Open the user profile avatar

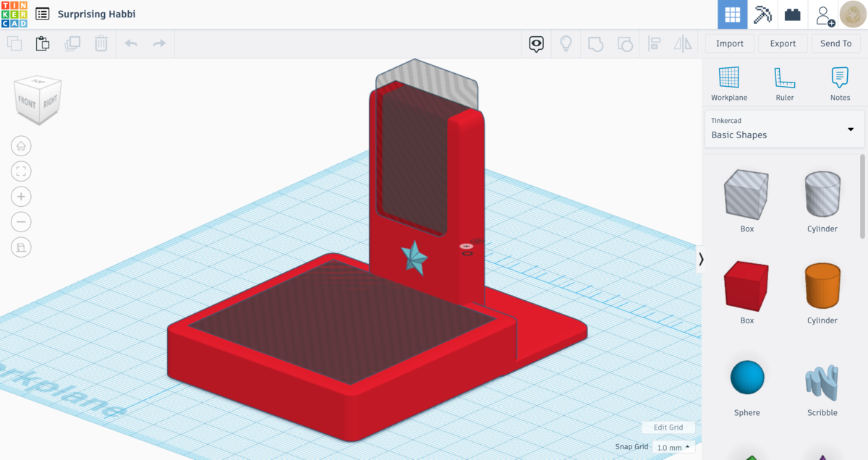[853, 14]
